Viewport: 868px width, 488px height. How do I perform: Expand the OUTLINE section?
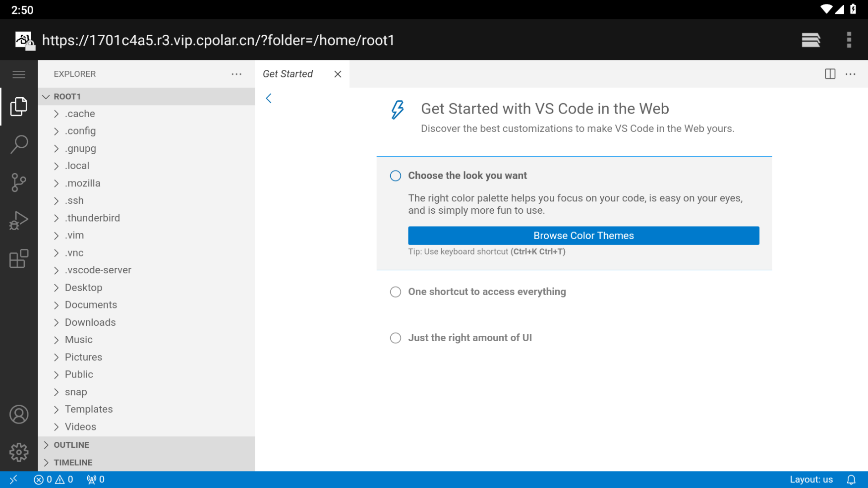click(71, 445)
